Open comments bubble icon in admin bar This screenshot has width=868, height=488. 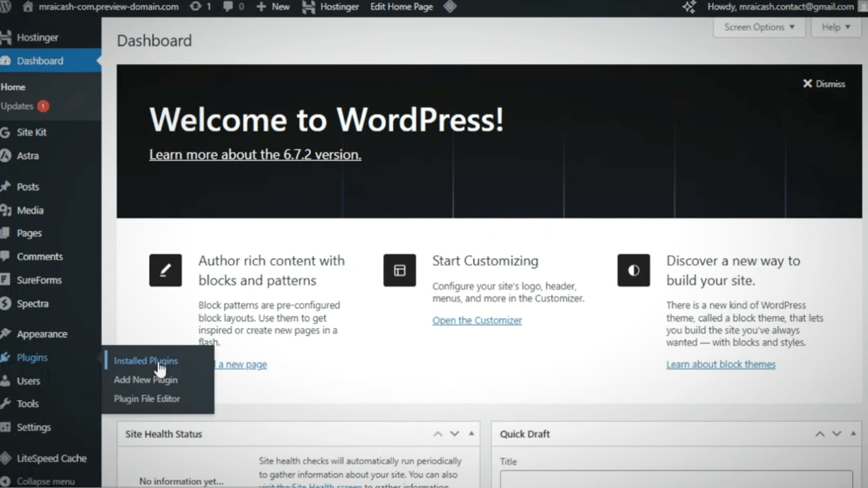pos(228,7)
